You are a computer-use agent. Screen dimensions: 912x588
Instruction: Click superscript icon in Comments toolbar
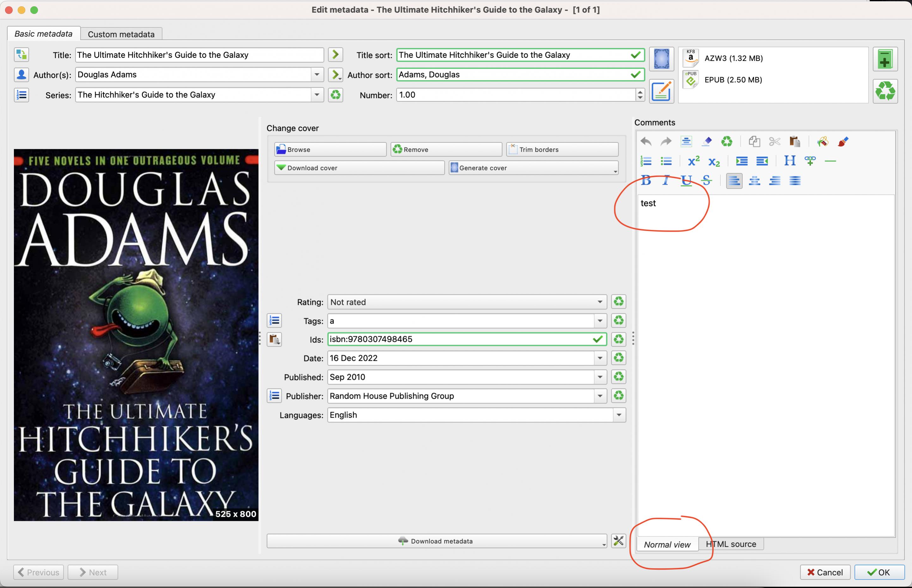(694, 161)
